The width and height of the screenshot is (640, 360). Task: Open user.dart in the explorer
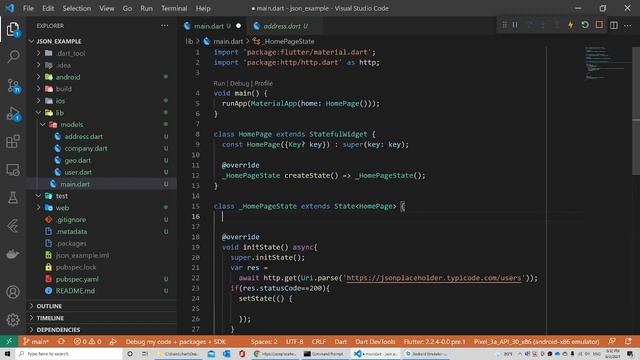[x=78, y=172]
